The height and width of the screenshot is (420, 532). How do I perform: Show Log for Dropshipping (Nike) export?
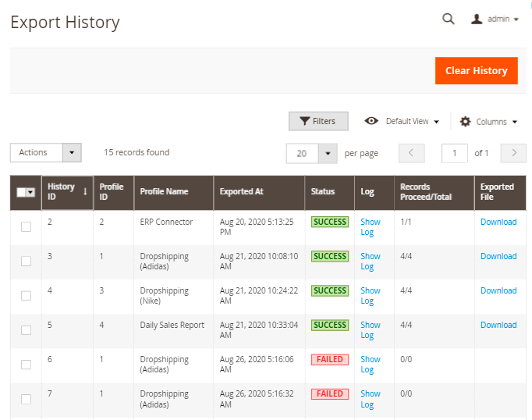(370, 295)
